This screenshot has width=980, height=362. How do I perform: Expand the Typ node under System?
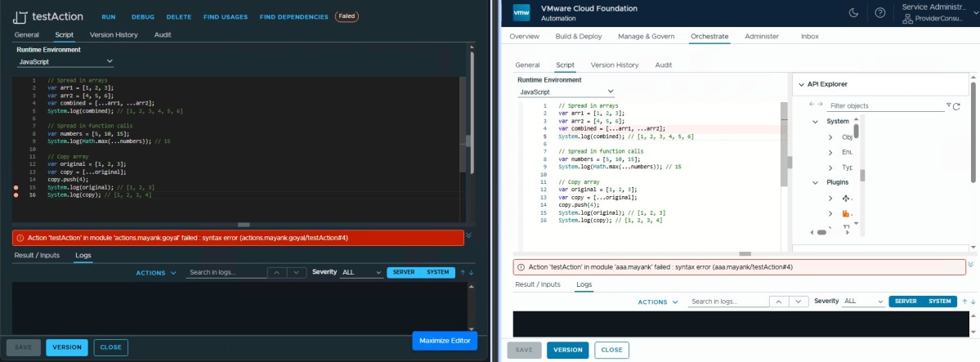click(x=830, y=168)
